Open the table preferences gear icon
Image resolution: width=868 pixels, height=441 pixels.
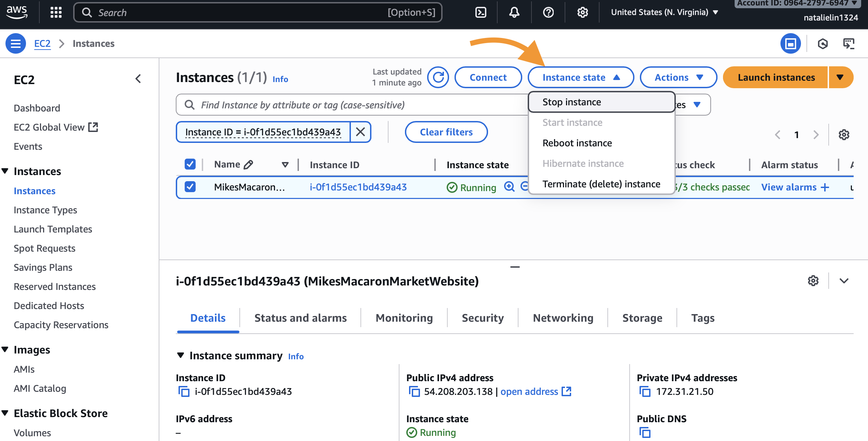click(844, 135)
